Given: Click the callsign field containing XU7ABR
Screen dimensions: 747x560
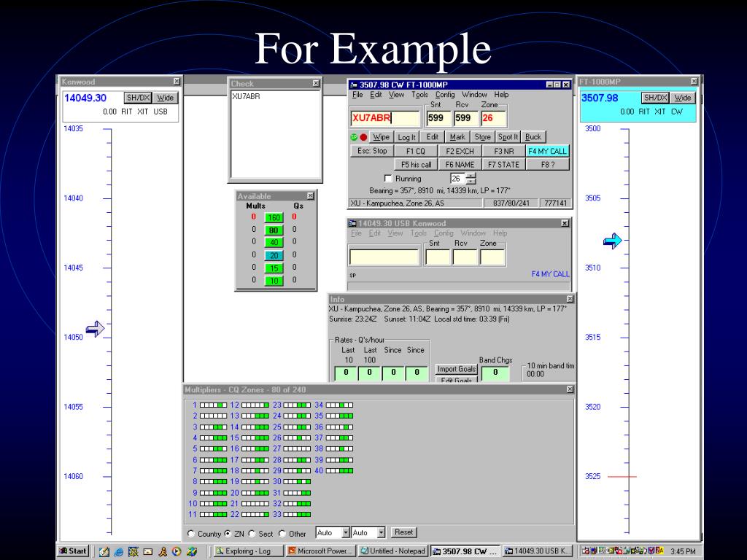Looking at the screenshot, I should point(385,118).
